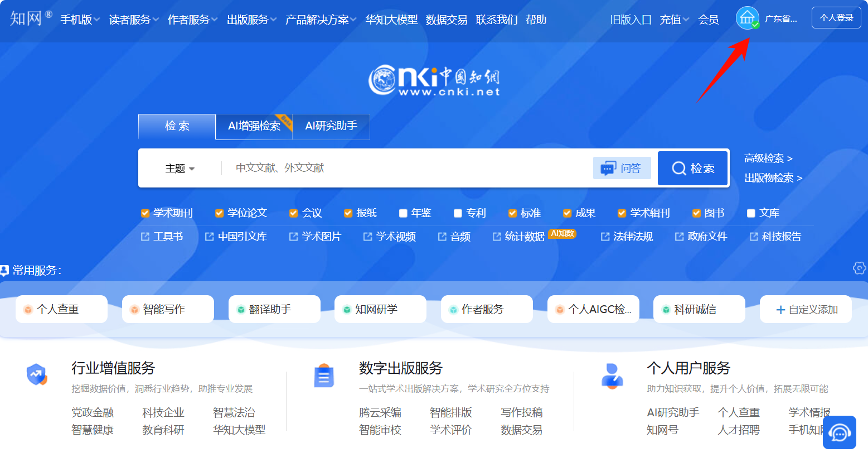Check the 文库 checkbox

(x=751, y=213)
